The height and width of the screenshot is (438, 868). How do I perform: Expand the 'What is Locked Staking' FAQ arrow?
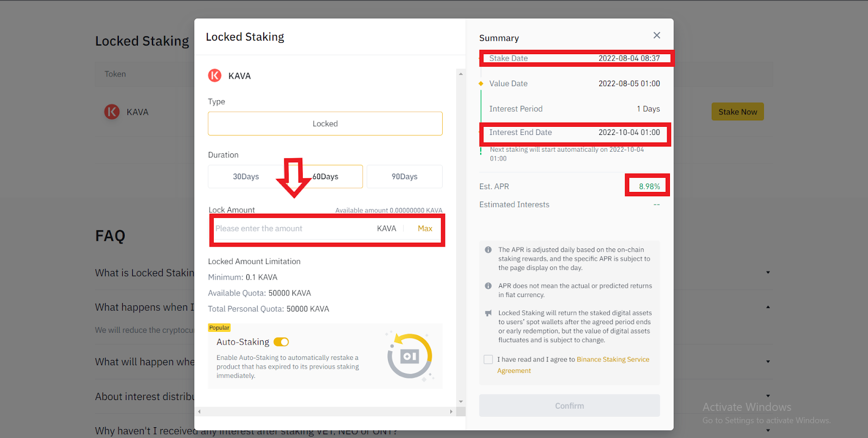click(768, 273)
